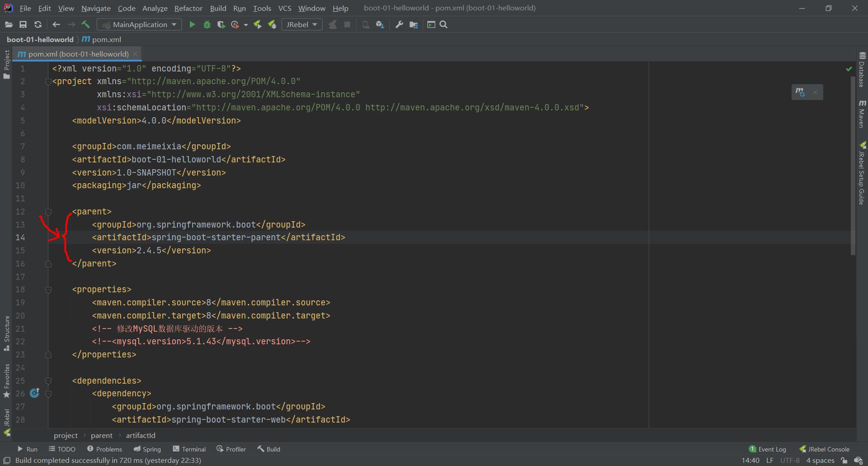
Task: Click the fold end marker at line 16
Action: coord(48,264)
